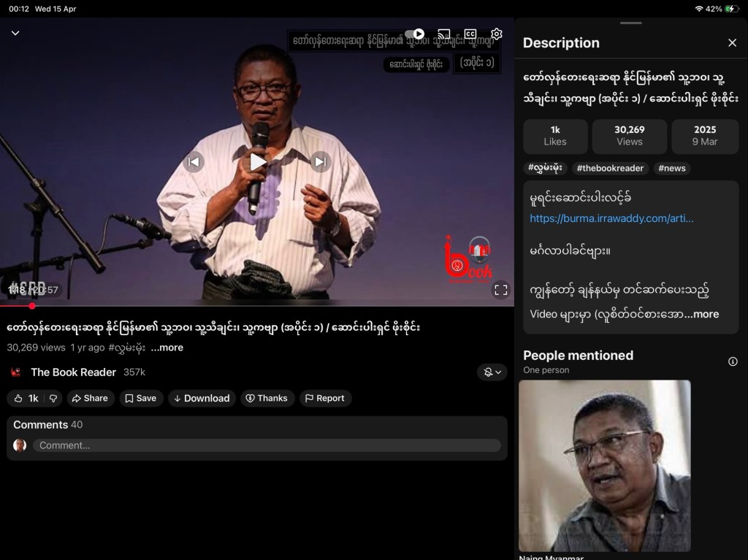The height and width of the screenshot is (560, 748).
Task: Dislike the video
Action: tap(53, 398)
